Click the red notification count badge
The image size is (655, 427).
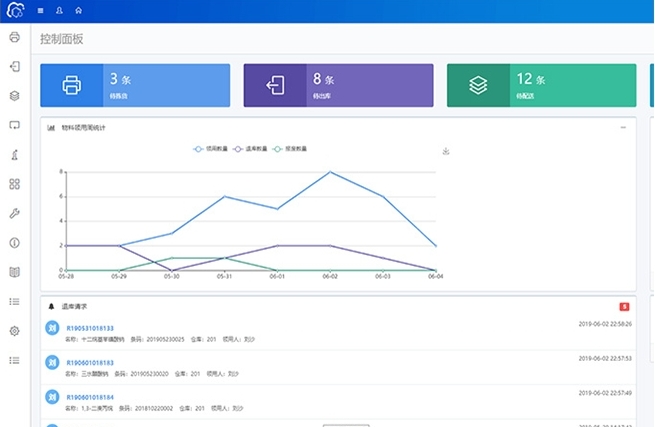pyautogui.click(x=624, y=306)
